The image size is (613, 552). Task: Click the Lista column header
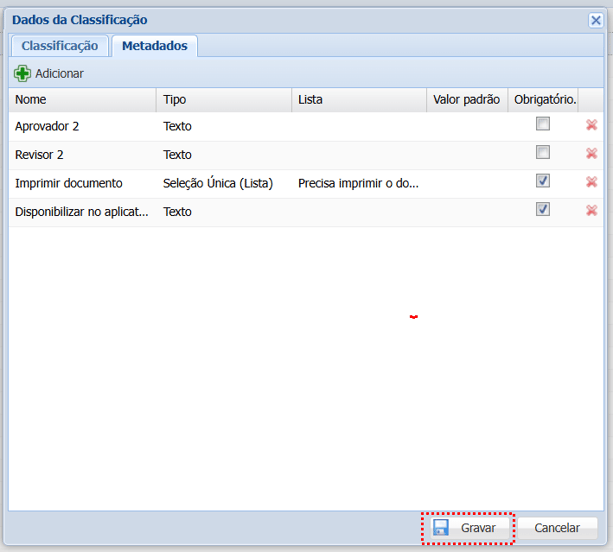pyautogui.click(x=358, y=99)
